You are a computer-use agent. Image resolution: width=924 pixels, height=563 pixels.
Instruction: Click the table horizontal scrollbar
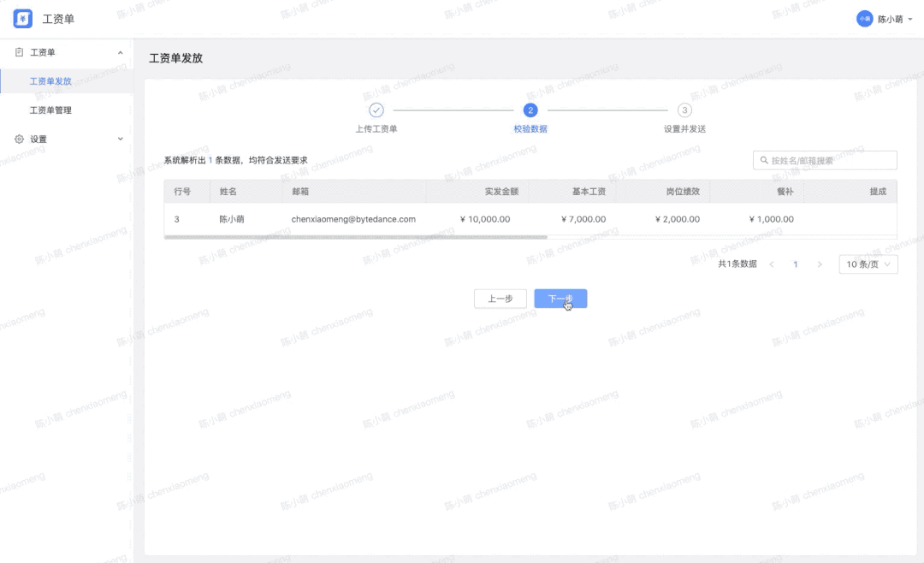[356, 237]
